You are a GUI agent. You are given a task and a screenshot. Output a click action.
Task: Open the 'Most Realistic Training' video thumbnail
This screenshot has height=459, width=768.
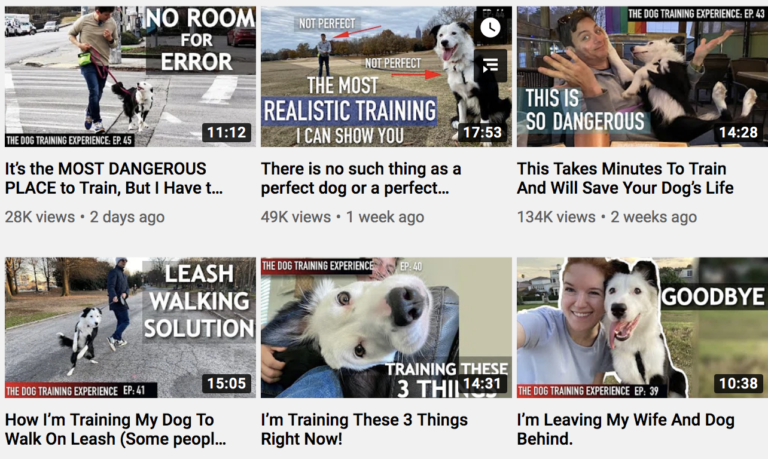tap(386, 76)
